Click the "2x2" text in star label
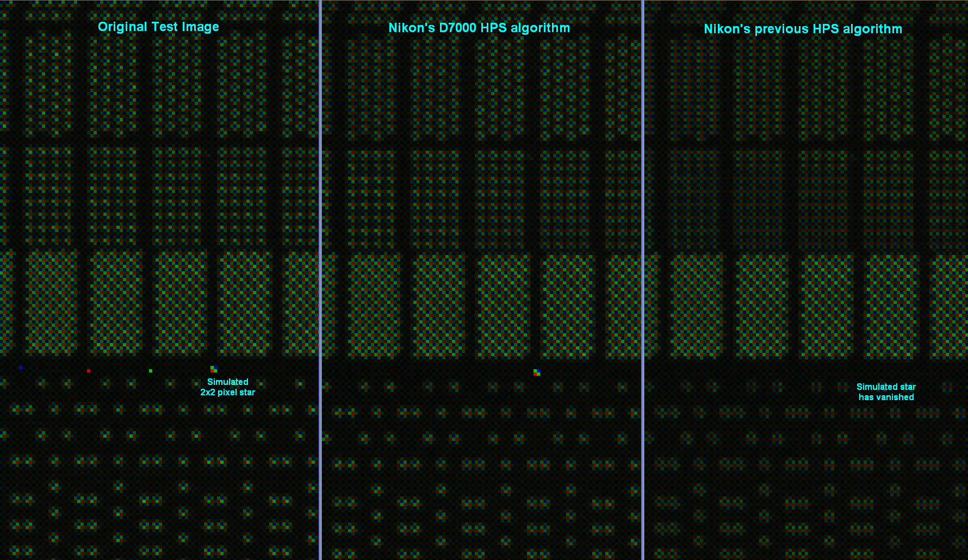The width and height of the screenshot is (968, 560). [208, 393]
